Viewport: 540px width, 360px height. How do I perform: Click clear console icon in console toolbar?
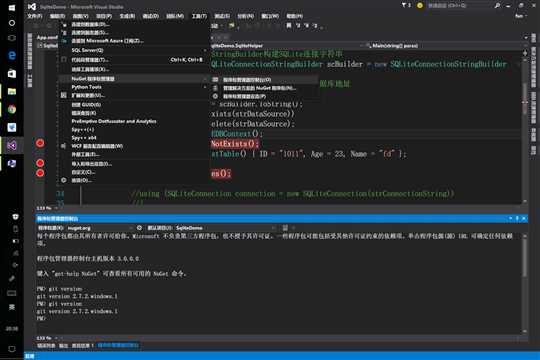tap(285, 228)
